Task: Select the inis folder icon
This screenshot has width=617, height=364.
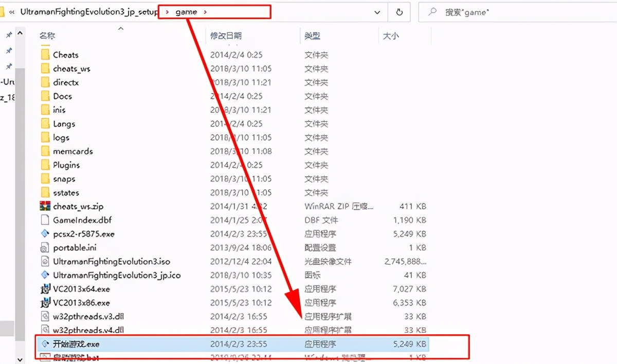Action: click(x=45, y=110)
